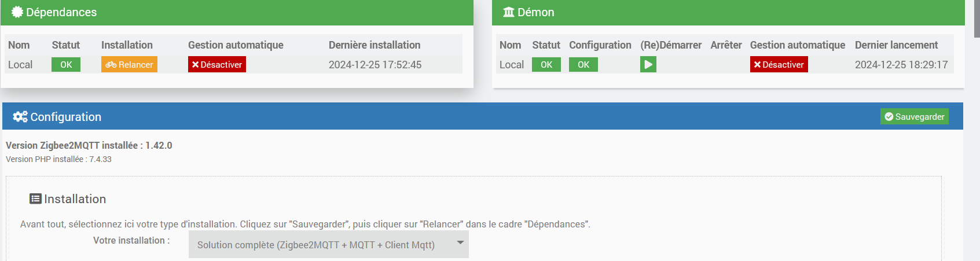Click the Démon Statut OK badge

[546, 65]
